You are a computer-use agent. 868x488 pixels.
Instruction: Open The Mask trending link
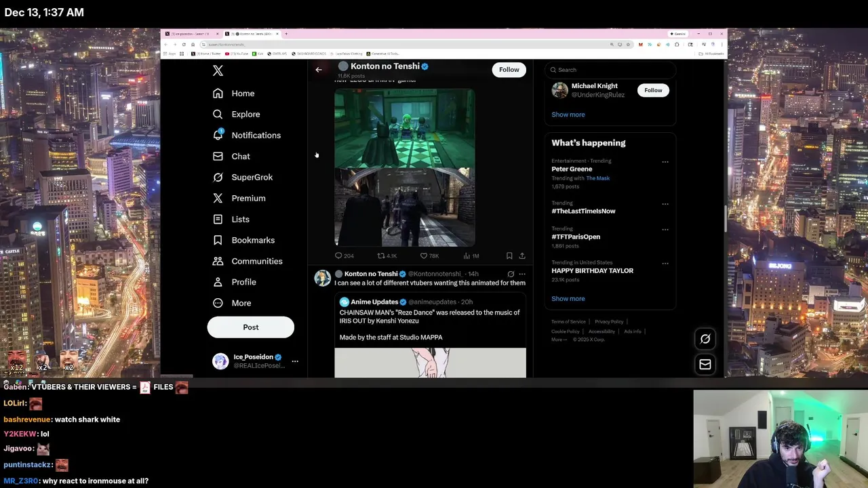(597, 178)
